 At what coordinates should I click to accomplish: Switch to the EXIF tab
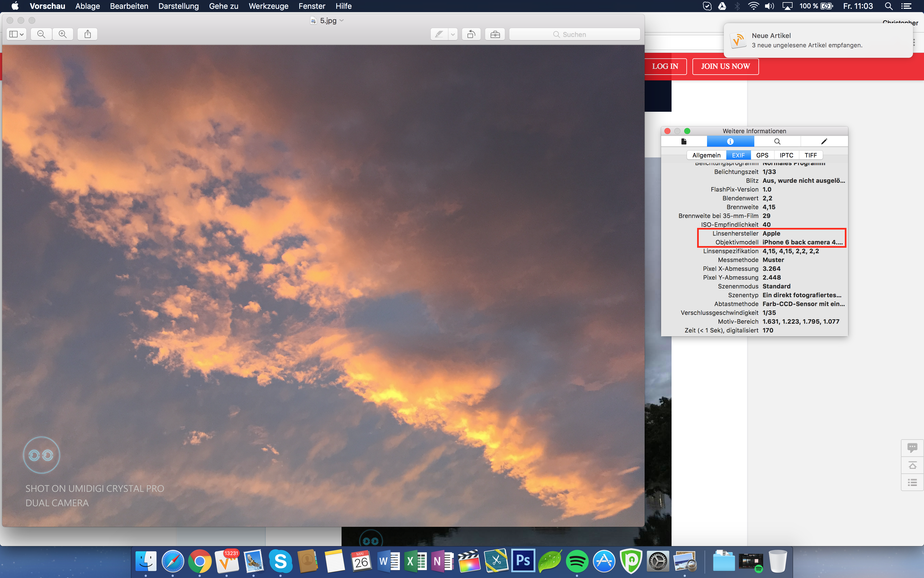(738, 155)
